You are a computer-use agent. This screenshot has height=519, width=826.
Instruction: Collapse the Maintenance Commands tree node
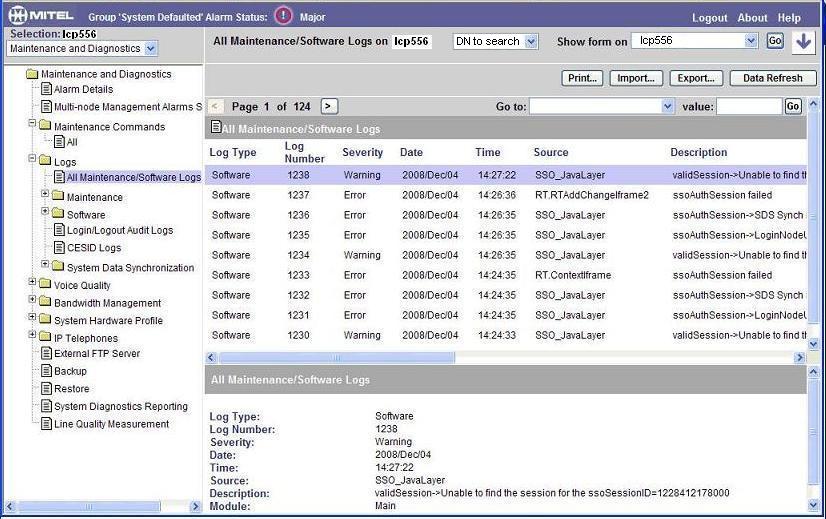coord(32,123)
